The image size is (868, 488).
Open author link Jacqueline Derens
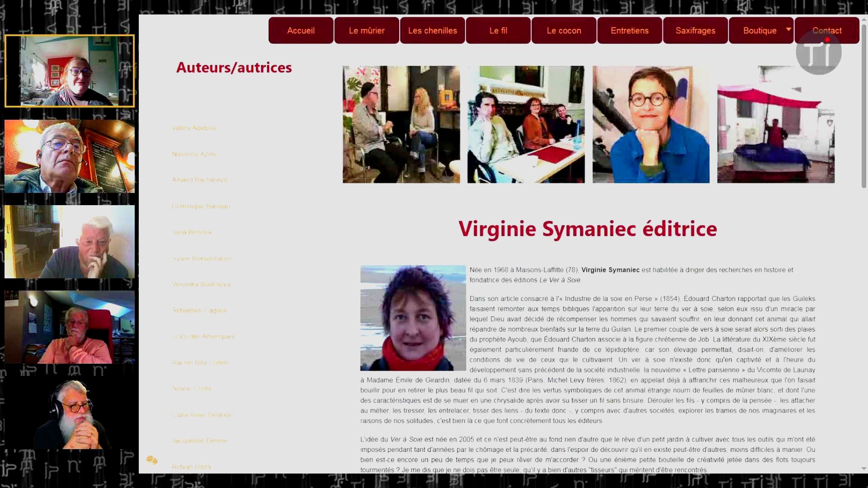[x=199, y=441]
